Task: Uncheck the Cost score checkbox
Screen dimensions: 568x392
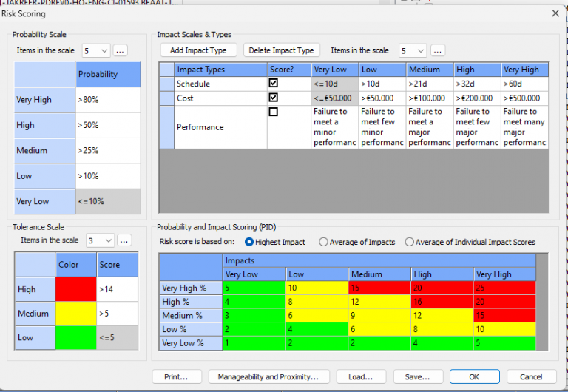Action: [274, 98]
